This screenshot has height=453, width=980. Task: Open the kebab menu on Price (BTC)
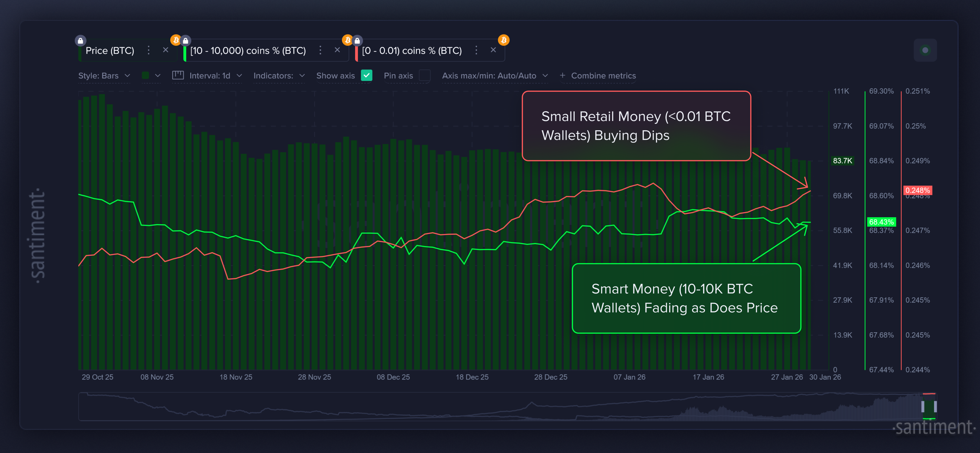click(148, 50)
